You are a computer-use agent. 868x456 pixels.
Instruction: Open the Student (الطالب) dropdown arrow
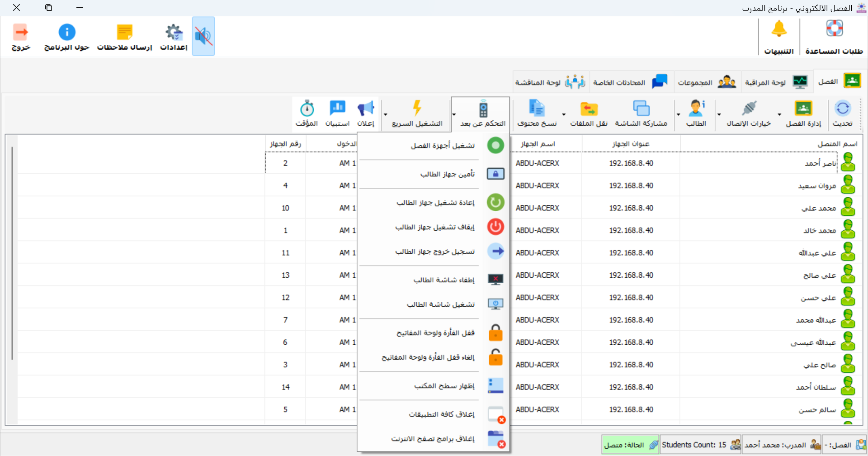[x=678, y=115]
